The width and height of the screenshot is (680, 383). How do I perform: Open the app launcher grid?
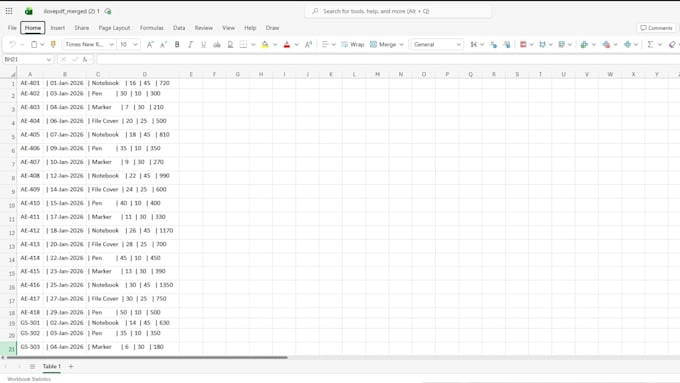(x=9, y=11)
